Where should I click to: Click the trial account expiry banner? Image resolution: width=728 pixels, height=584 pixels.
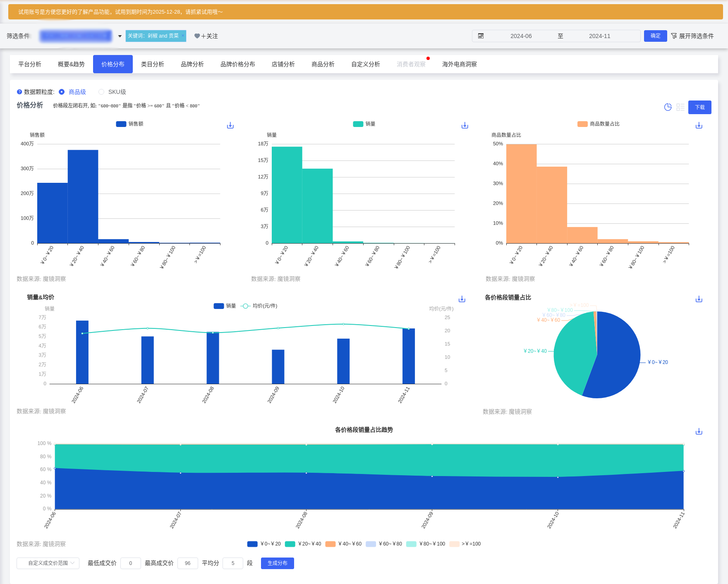point(366,12)
